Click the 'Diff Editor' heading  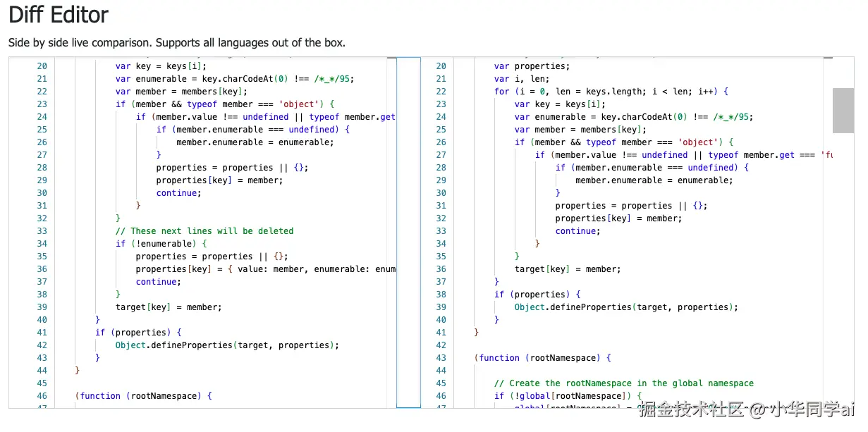[x=59, y=15]
